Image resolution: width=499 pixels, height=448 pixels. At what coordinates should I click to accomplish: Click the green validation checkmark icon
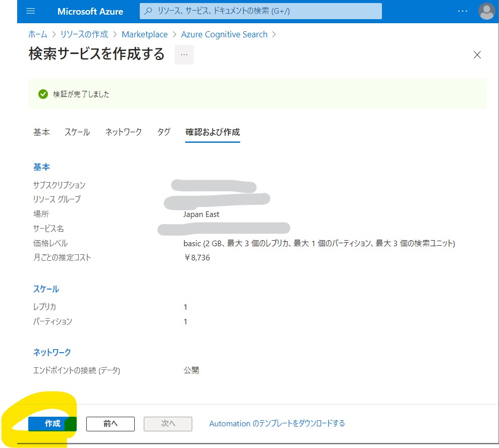pyautogui.click(x=43, y=94)
